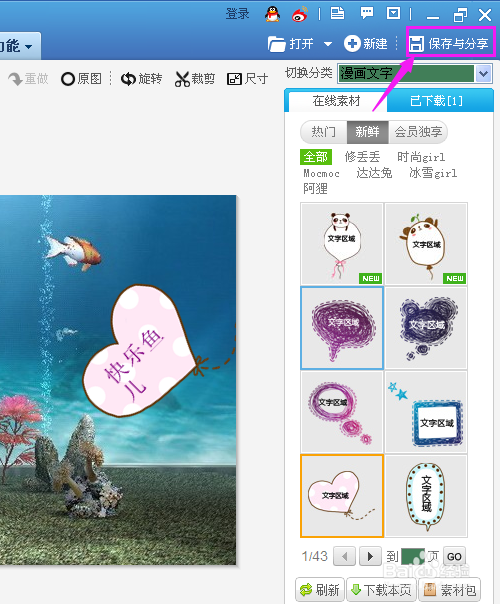The image size is (500, 604).
Task: Pick the panda balloon with pink ribbon bubble
Action: (x=342, y=244)
